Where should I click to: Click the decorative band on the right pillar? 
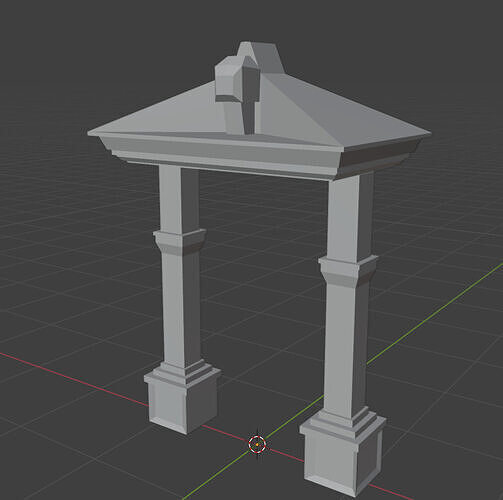point(348,271)
